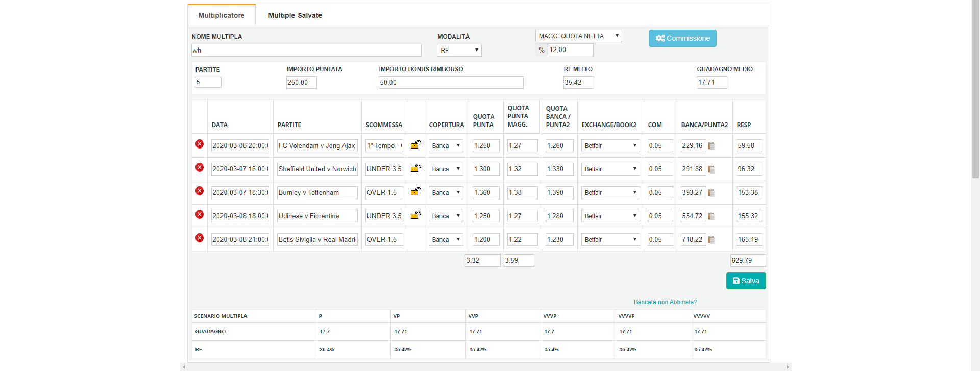Open Copertura dropdown for Burnley v Tottenham row
This screenshot has width=980, height=371.
(x=446, y=192)
